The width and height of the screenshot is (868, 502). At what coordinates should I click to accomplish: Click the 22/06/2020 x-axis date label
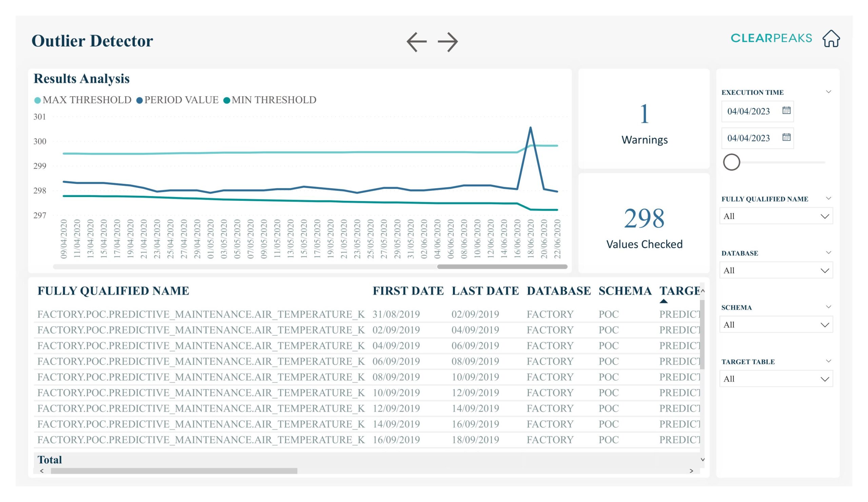click(557, 239)
